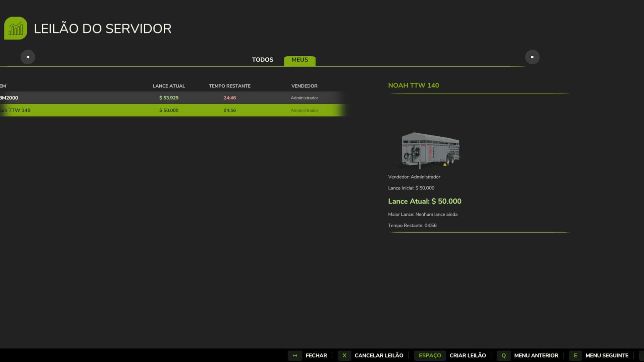Viewport: 644px width, 362px height.
Task: Click the Q key icon
Action: [503, 356]
